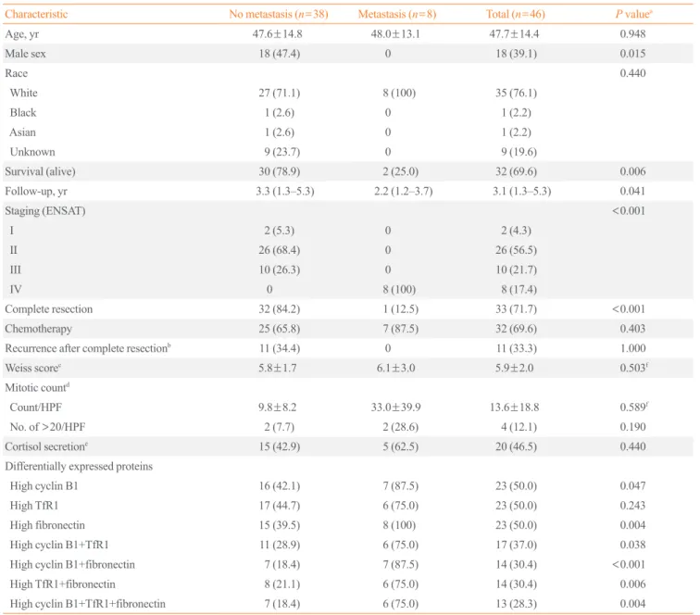The image size is (700, 615).
Task: Click the value 27 (71.1) in White row
Action: click(x=279, y=93)
